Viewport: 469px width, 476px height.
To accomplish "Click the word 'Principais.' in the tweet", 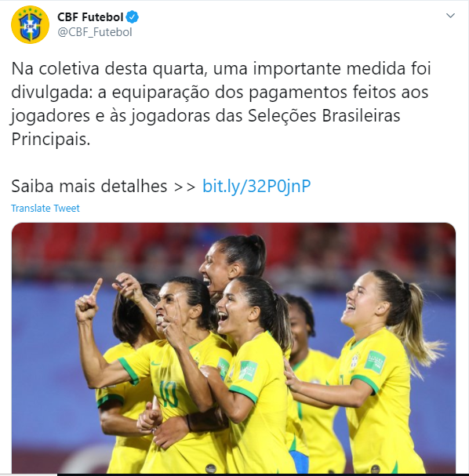I will 51,139.
